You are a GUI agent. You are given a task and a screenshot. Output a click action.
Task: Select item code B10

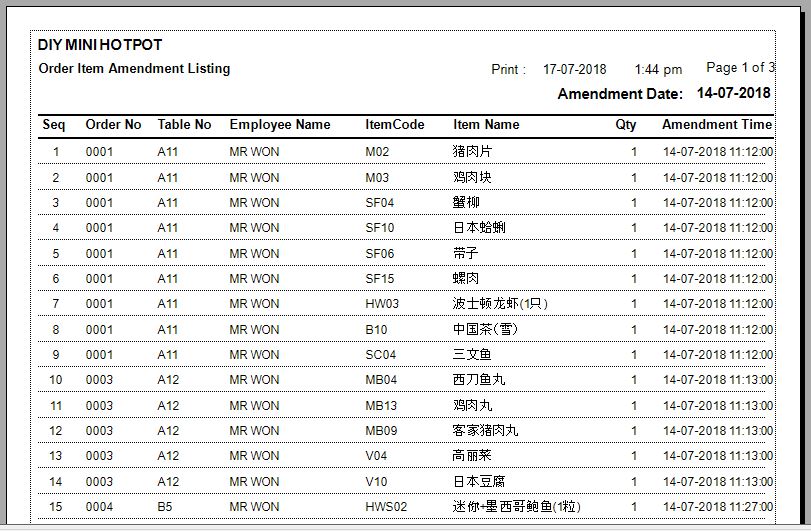(x=376, y=330)
